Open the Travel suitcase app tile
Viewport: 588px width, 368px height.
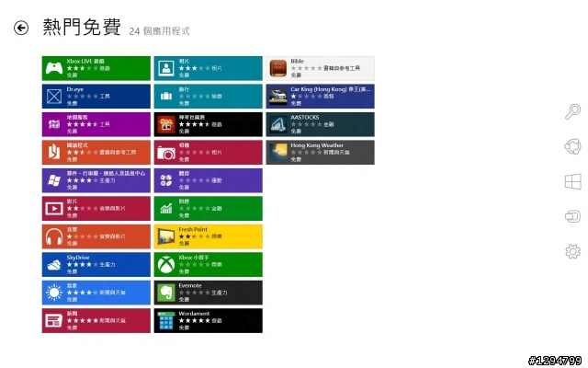pyautogui.click(x=209, y=96)
